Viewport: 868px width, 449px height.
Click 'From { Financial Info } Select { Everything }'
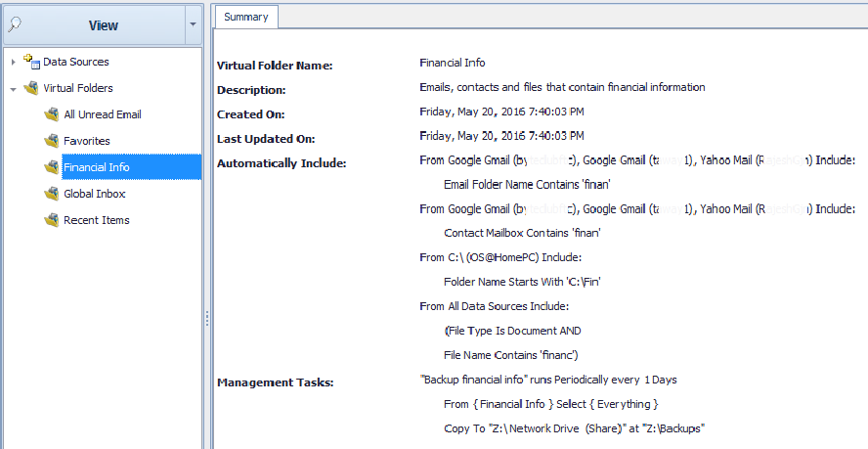coord(550,404)
